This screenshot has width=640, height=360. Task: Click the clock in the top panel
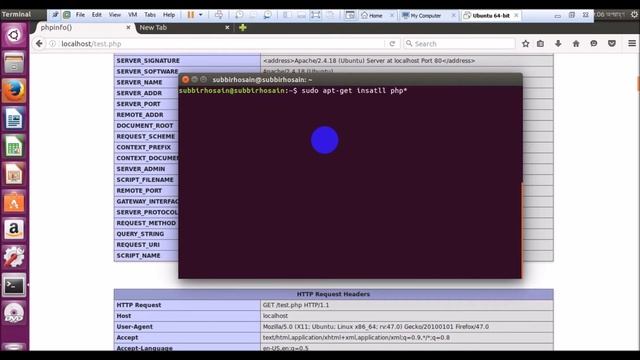610,14
